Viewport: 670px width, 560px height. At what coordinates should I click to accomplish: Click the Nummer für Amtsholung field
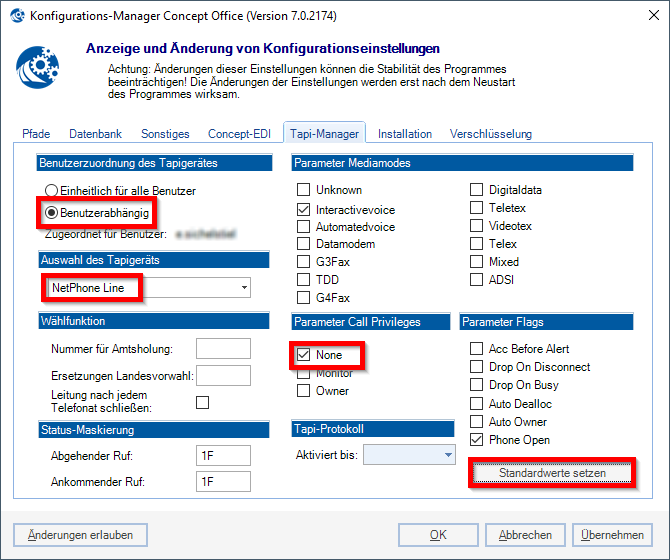point(223,349)
